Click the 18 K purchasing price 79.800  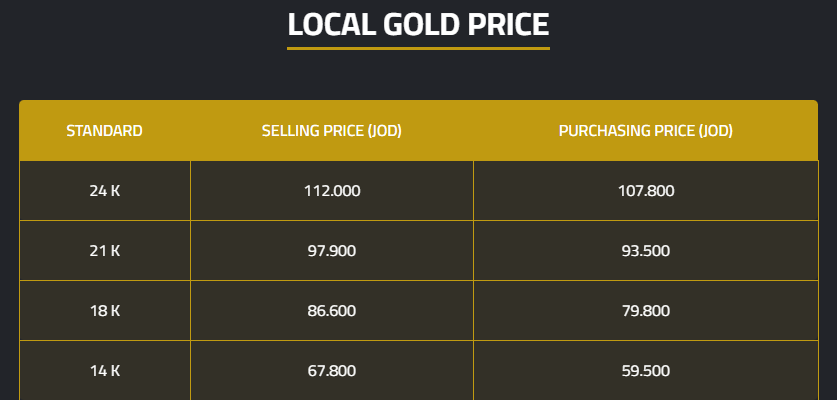[645, 311]
